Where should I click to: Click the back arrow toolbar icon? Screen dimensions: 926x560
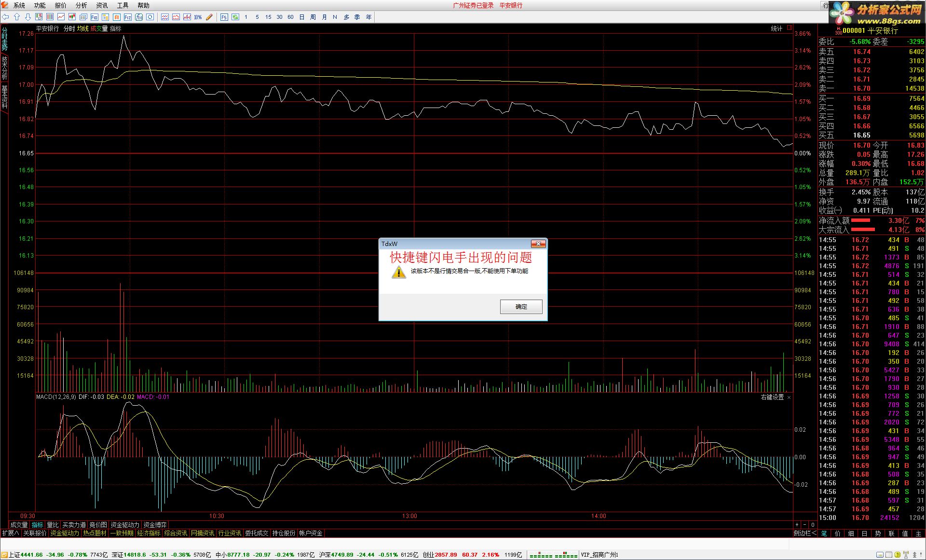pyautogui.click(x=6, y=17)
